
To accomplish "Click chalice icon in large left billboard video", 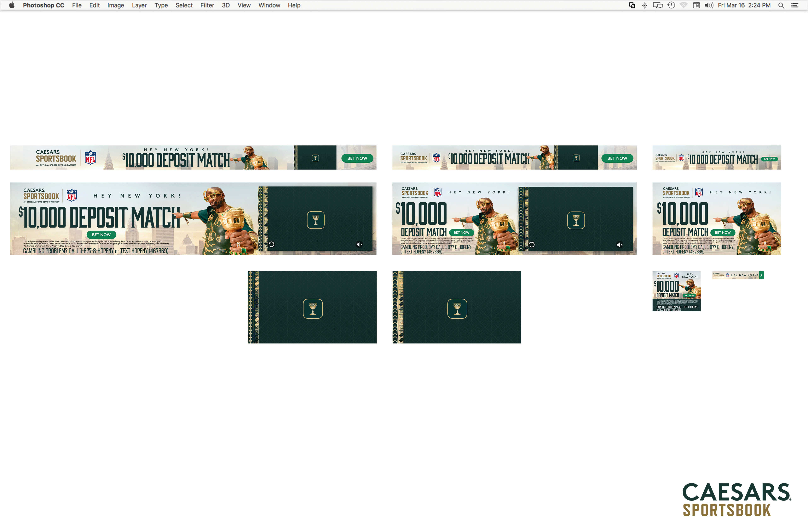I will coord(316,220).
